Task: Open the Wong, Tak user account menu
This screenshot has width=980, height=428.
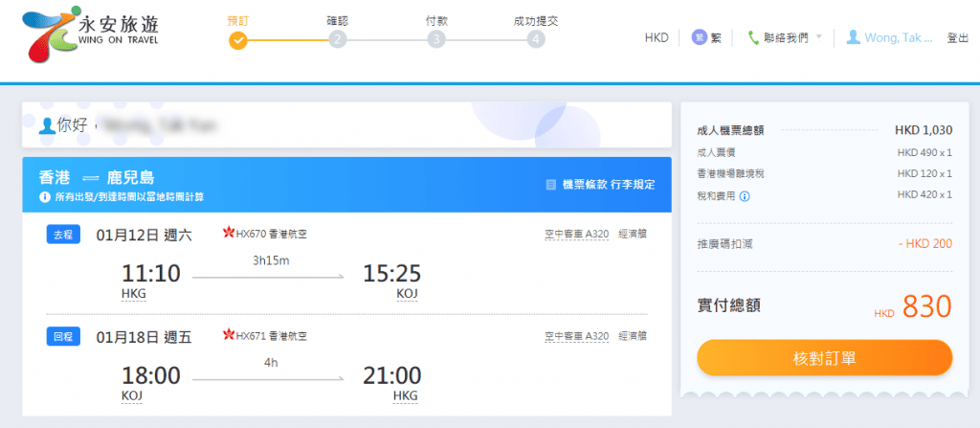Action: pos(885,37)
